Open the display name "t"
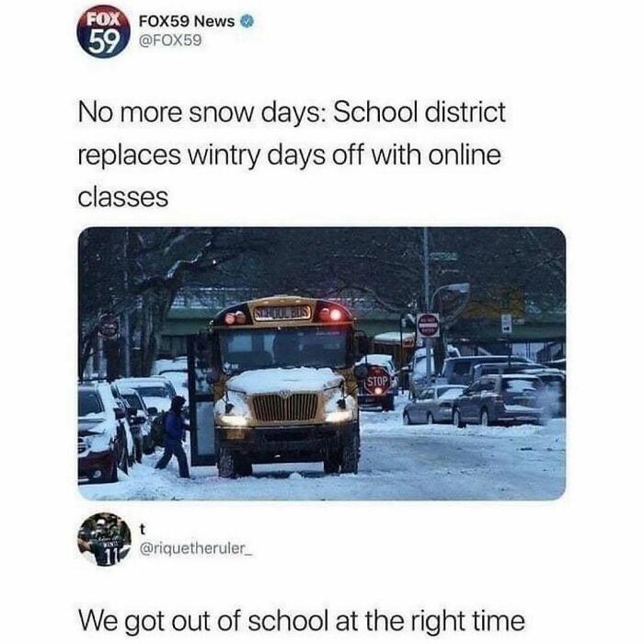This screenshot has width=644, height=644. coord(143,530)
